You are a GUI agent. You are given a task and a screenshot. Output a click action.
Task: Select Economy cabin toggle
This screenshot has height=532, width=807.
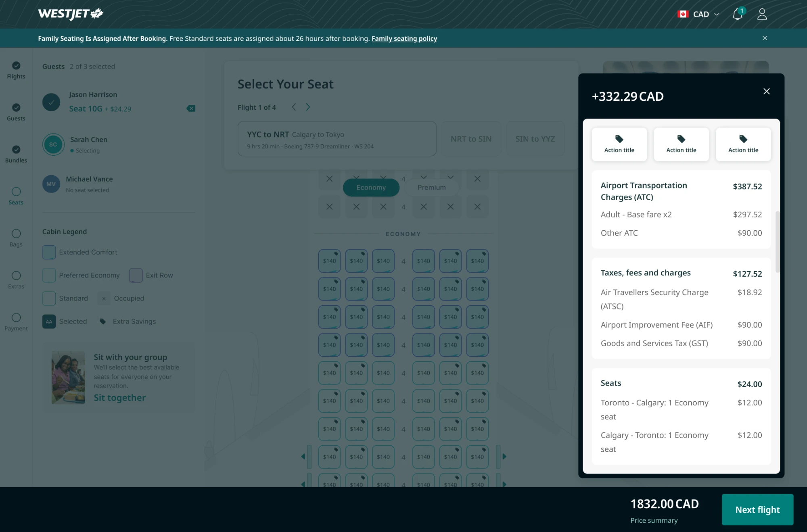click(371, 188)
